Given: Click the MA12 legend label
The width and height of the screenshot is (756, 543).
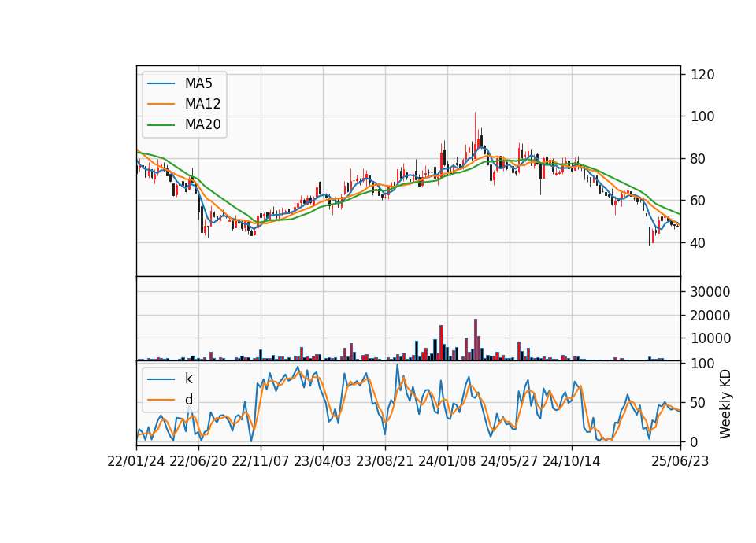Looking at the screenshot, I should coord(202,104).
